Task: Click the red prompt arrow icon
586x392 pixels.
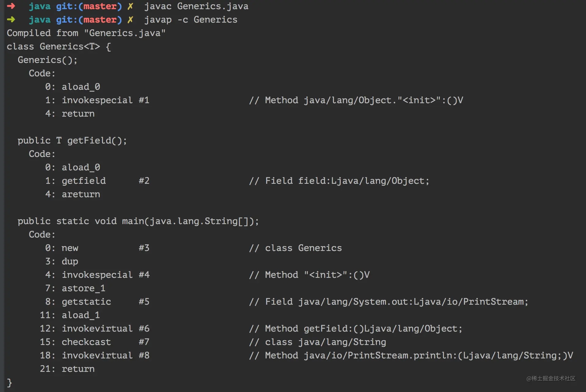Action: pyautogui.click(x=11, y=6)
